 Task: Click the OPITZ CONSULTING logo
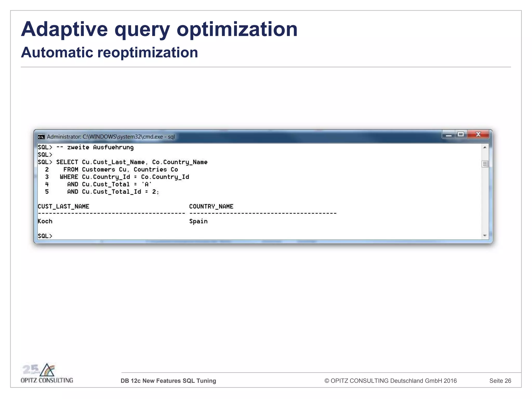pos(47,374)
